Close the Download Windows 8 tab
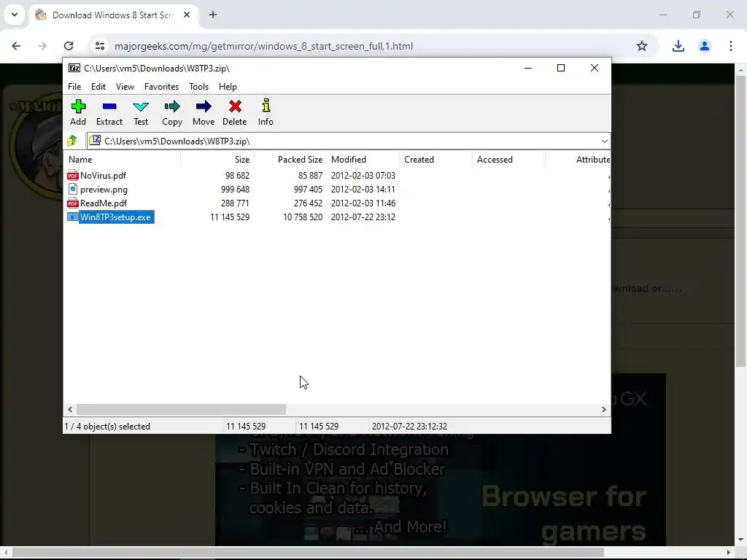The image size is (747, 560). click(x=187, y=15)
